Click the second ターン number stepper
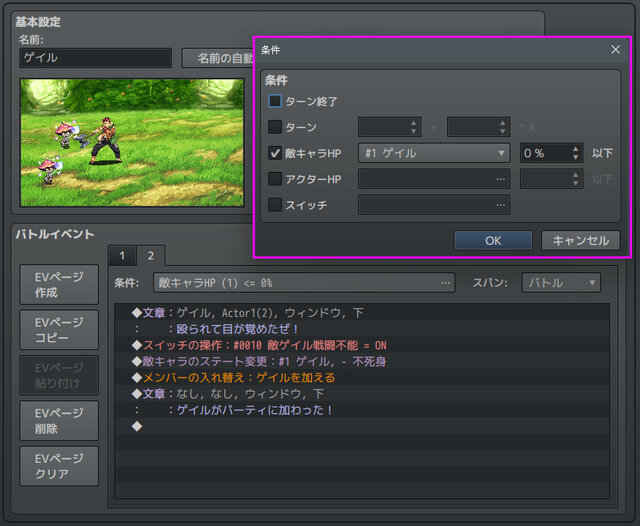The image size is (640, 526). [x=478, y=127]
